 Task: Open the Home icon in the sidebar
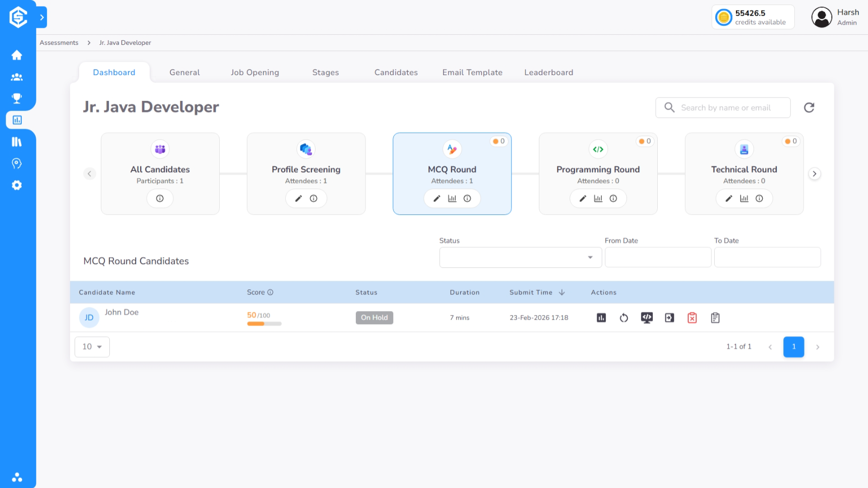pyautogui.click(x=17, y=55)
